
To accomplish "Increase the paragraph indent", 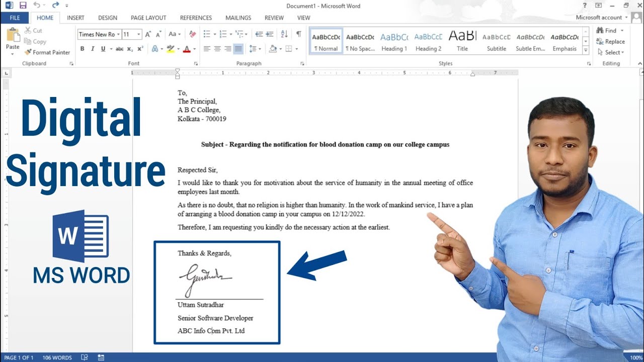I will pyautogui.click(x=270, y=34).
